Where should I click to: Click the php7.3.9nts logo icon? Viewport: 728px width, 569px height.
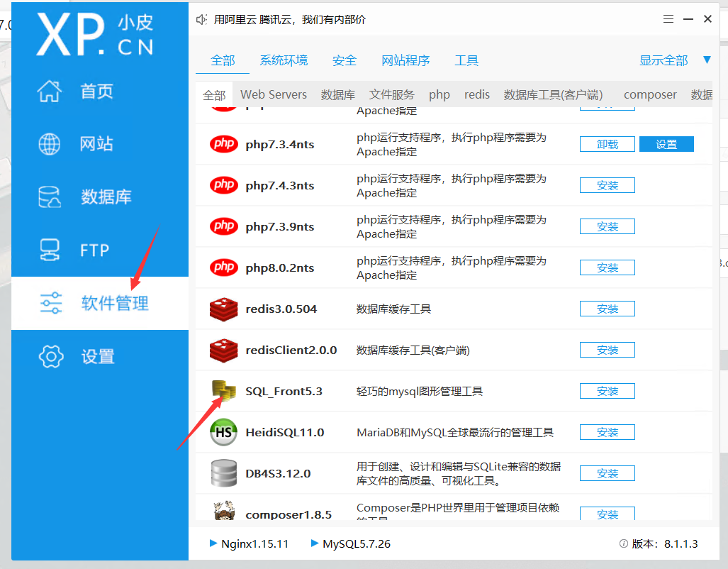tap(224, 226)
